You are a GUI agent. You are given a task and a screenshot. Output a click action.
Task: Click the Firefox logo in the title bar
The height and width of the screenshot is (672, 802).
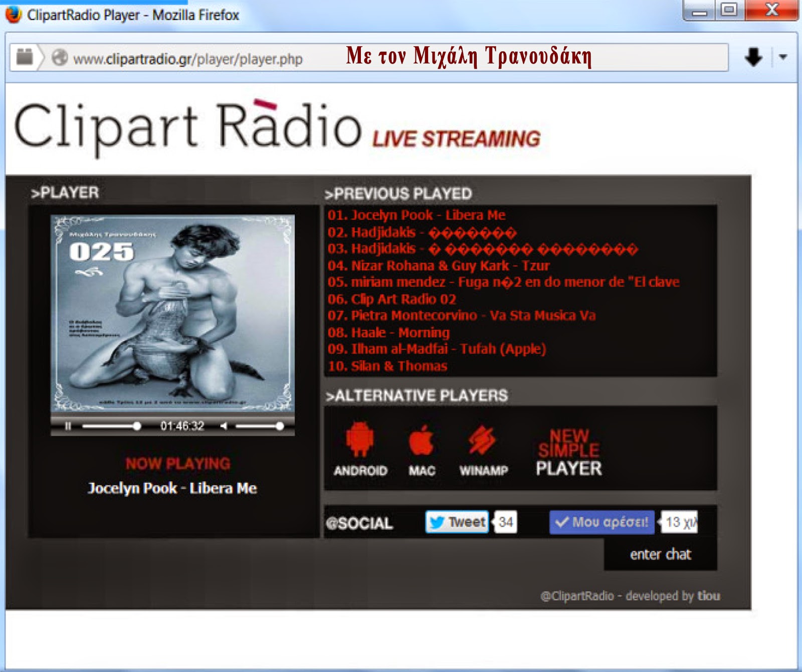pos(13,14)
